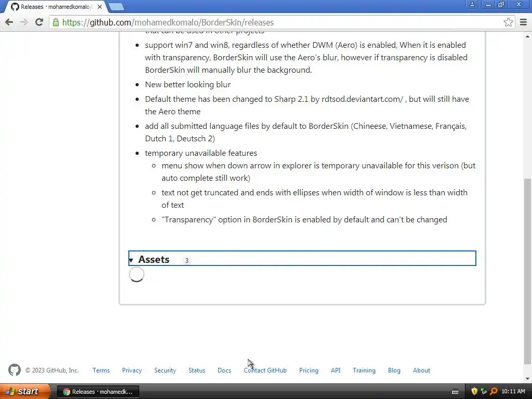Viewport: 532px width, 399px height.
Task: Bookmark this page with the star icon
Action: pos(508,22)
